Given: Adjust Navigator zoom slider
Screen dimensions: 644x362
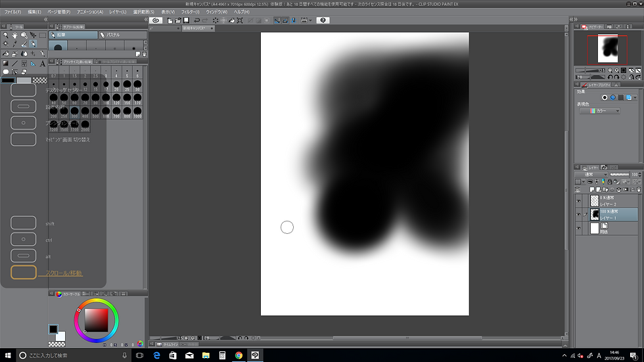Looking at the screenshot, I should 590,70.
